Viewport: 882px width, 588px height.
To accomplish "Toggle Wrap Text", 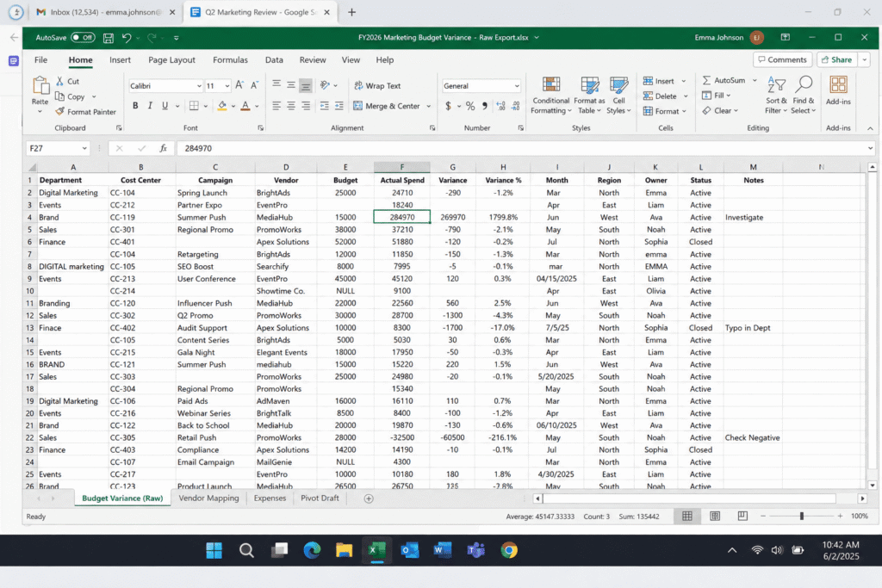I will [377, 85].
